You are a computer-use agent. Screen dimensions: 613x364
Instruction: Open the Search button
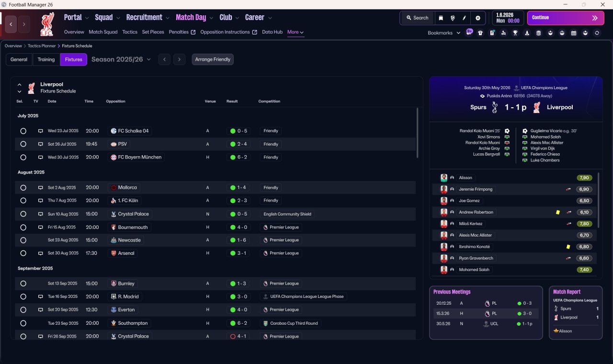pos(417,18)
